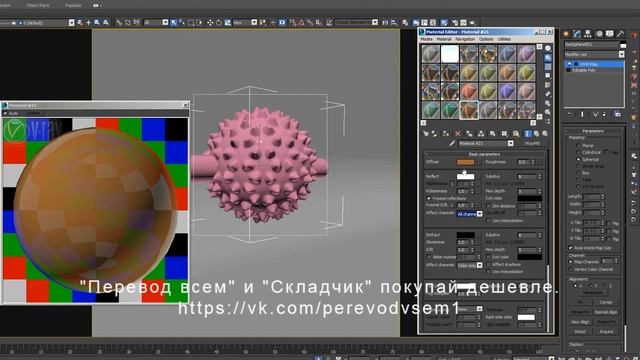640x360 pixels.
Task: Click Show Shaded Material in Viewport icon
Action: pos(516,133)
